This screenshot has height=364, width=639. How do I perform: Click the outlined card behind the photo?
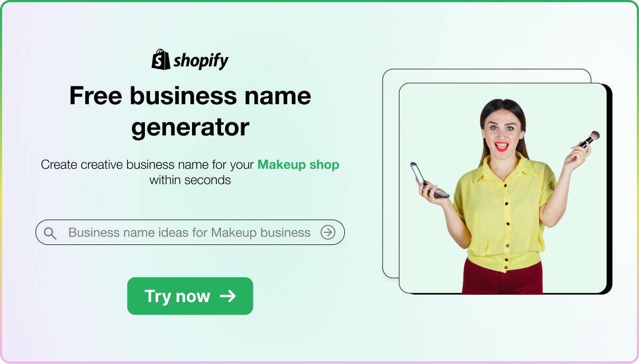click(x=390, y=175)
